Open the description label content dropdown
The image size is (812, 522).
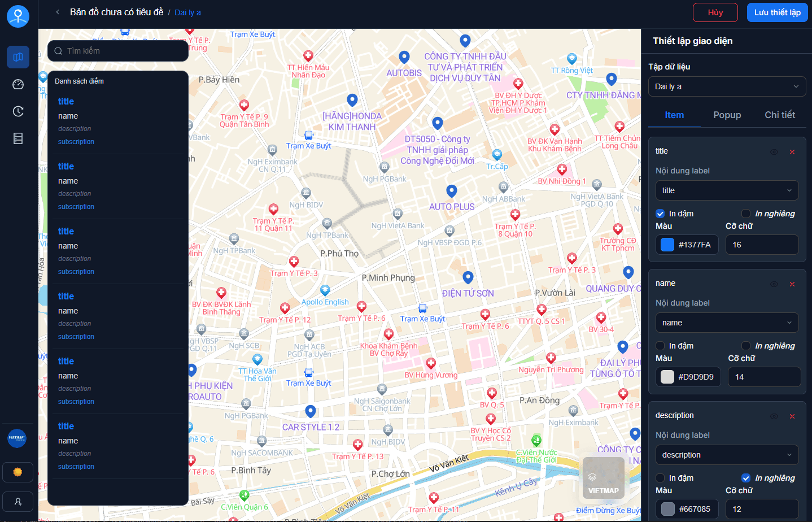[x=727, y=455]
